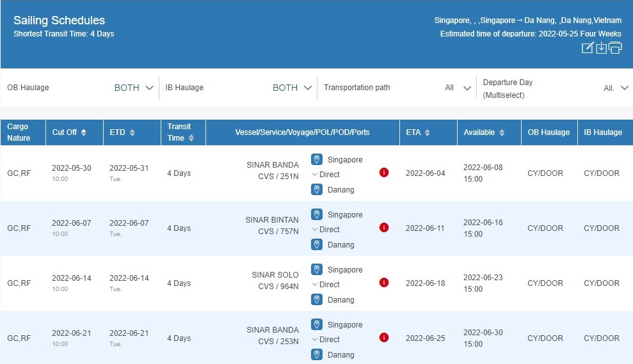
Task: Sort by the Available column
Action: pos(502,132)
